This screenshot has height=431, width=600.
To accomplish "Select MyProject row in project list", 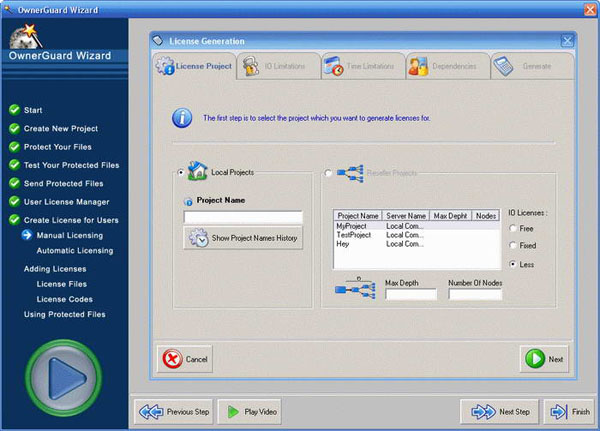I will (x=357, y=227).
